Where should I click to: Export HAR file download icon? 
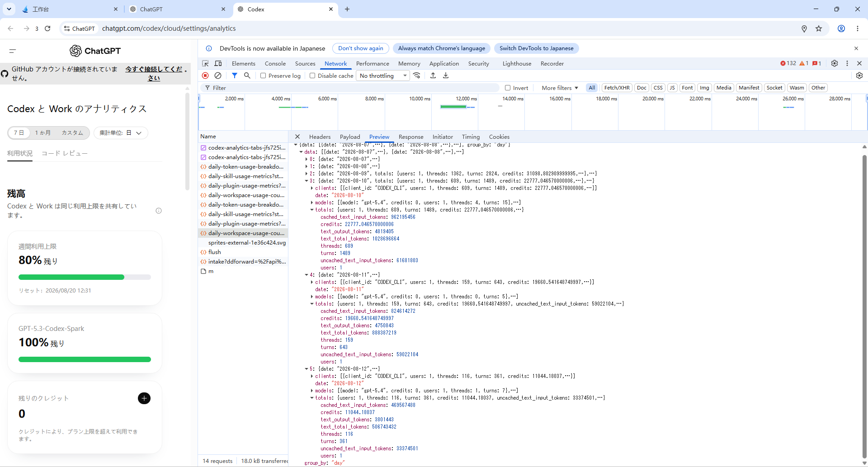click(446, 75)
